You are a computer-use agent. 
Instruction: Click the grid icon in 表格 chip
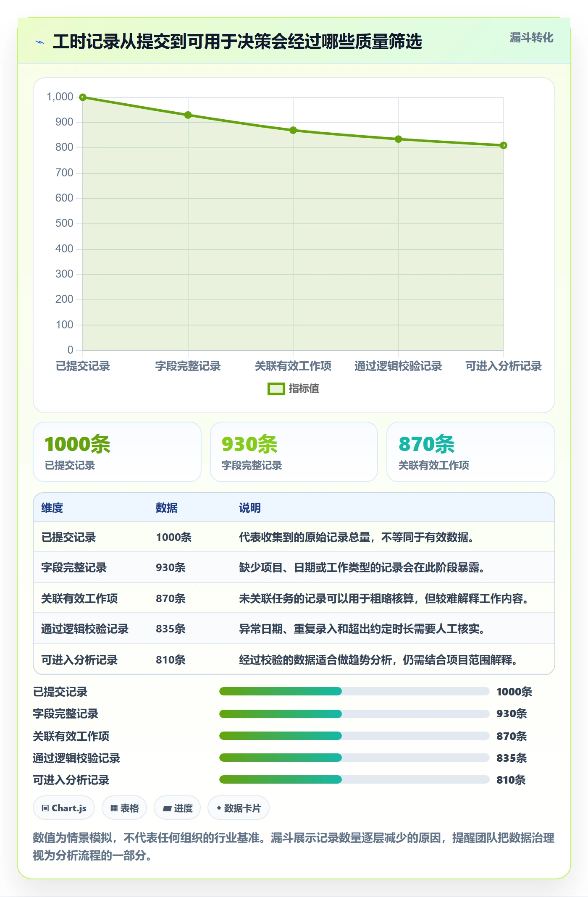click(x=114, y=808)
